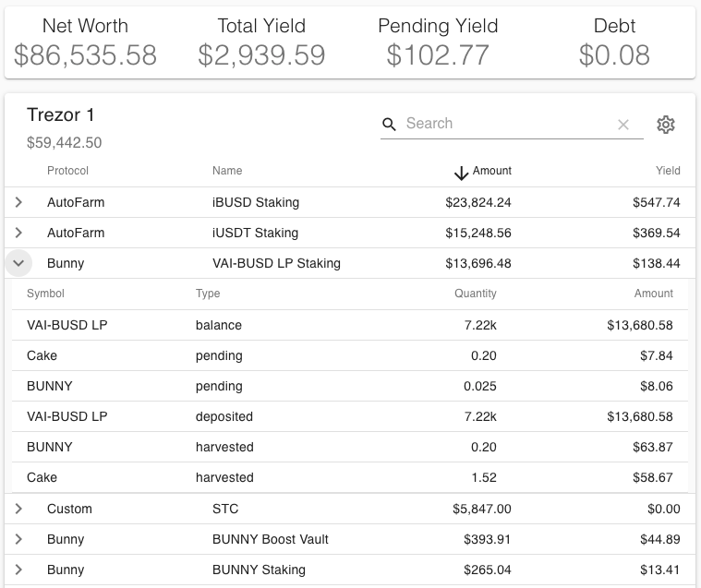The height and width of the screenshot is (588, 701).
Task: Click the $13.41 yield cell
Action: [x=659, y=570]
